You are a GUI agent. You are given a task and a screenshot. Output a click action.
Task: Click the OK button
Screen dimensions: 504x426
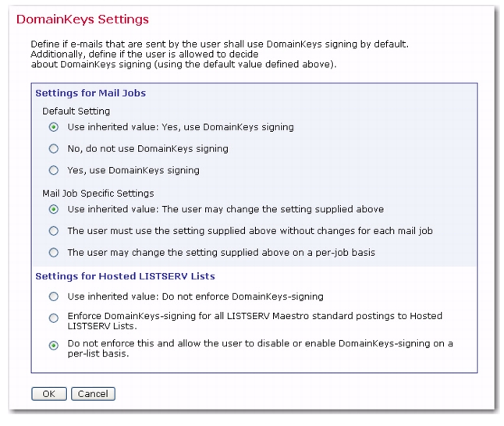49,394
